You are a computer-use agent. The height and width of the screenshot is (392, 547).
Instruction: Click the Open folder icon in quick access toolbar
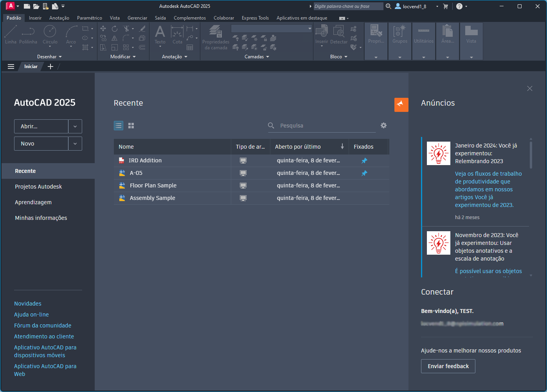[36, 6]
